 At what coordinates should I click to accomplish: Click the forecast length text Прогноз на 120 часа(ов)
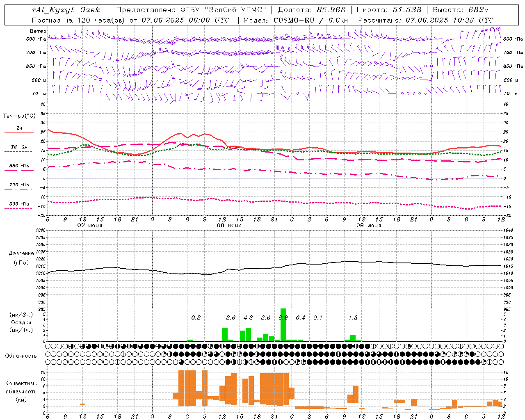click(x=79, y=20)
